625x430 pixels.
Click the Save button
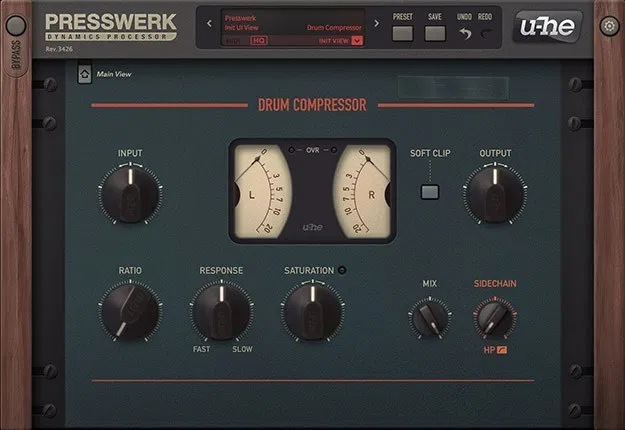[x=434, y=33]
